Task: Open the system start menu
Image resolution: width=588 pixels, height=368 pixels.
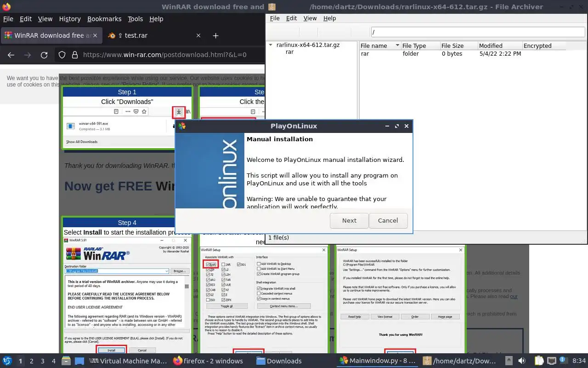Action: [x=7, y=361]
